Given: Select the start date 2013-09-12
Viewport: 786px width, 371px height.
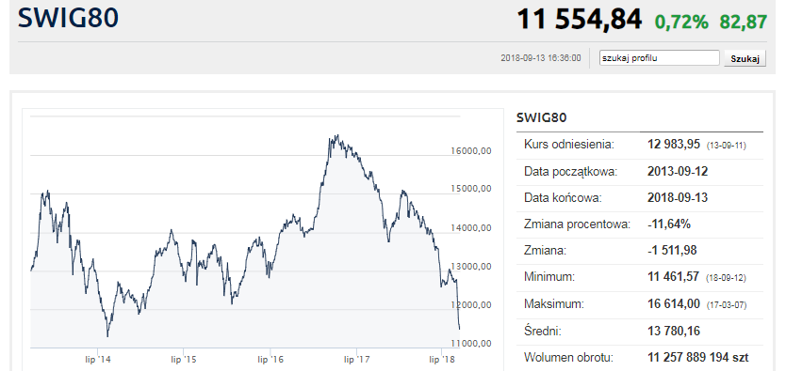Looking at the screenshot, I should [678, 171].
